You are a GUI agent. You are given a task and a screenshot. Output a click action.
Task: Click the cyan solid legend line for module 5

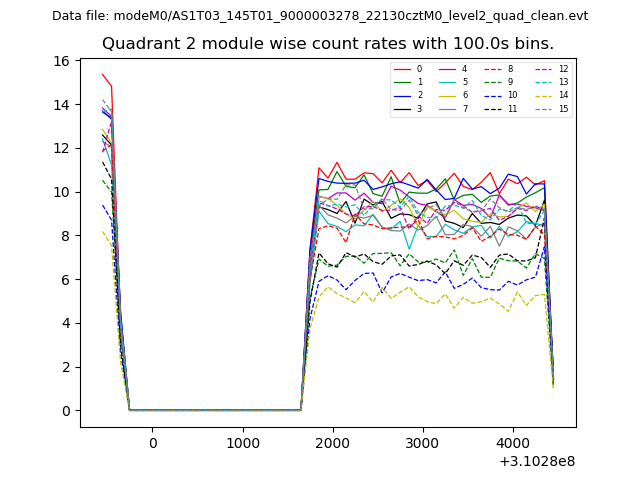(x=447, y=82)
